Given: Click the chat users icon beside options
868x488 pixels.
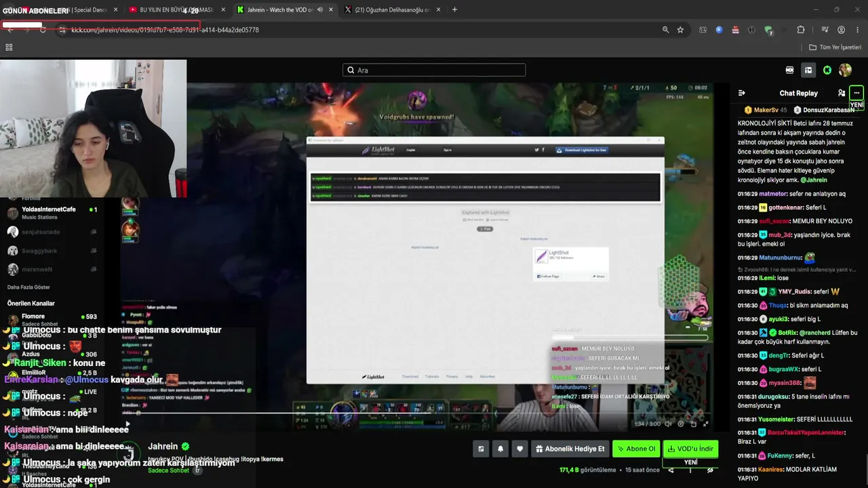Looking at the screenshot, I should [x=842, y=93].
